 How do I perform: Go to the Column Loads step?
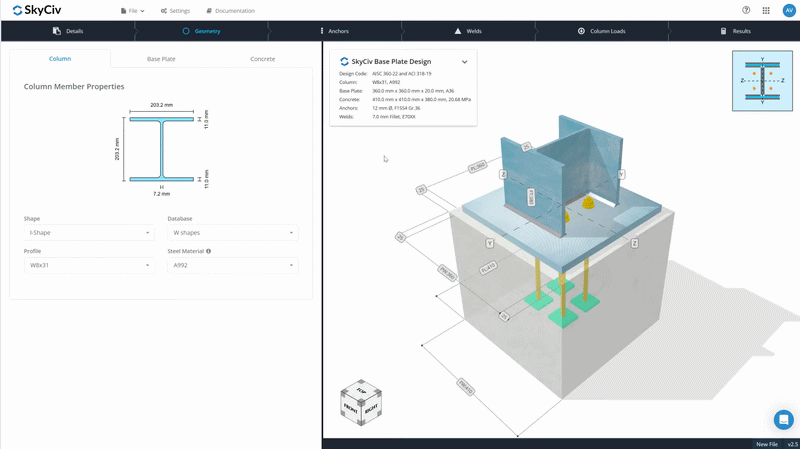[x=602, y=31]
